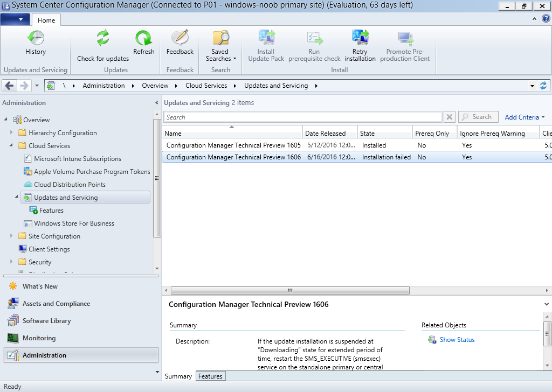
Task: Collapse the ribbon using the caret icon
Action: coord(534,19)
